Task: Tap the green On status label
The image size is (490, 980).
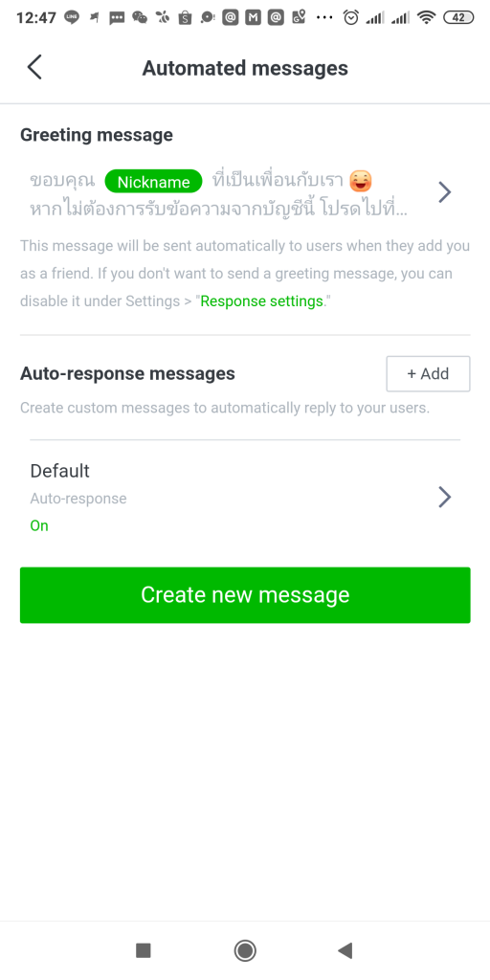Action: [38, 525]
